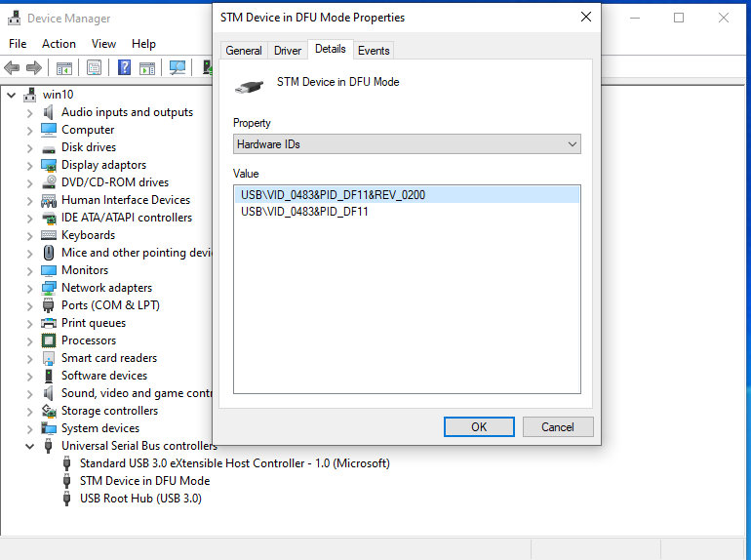This screenshot has width=751, height=560.
Task: Select the Keyboards tree label
Action: pyautogui.click(x=88, y=235)
